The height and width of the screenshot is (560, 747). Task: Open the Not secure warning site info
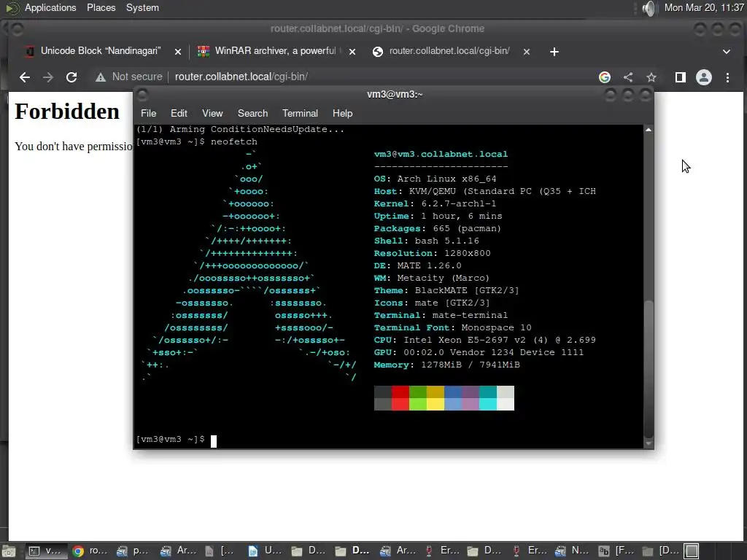(x=129, y=77)
